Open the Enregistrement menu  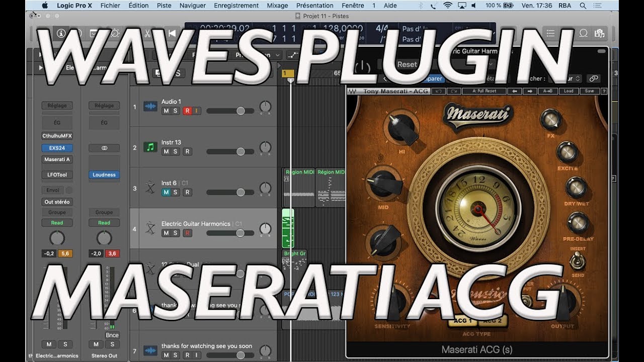click(x=236, y=6)
